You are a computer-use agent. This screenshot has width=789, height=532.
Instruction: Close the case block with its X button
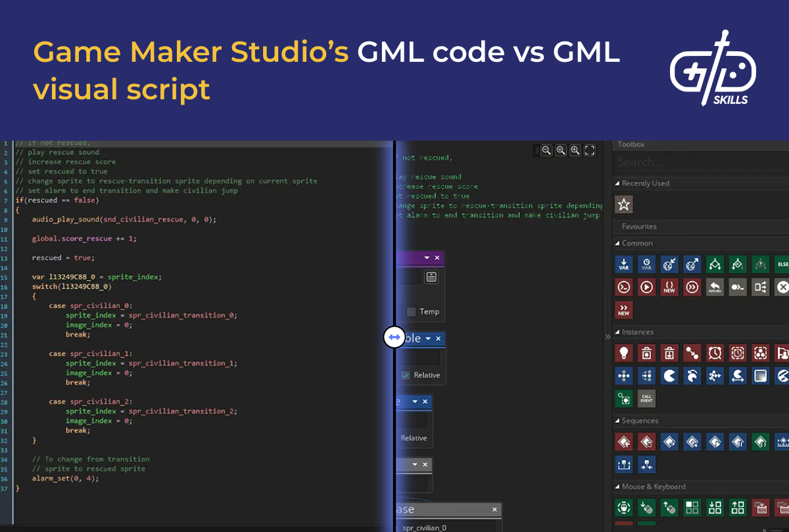[x=494, y=510]
